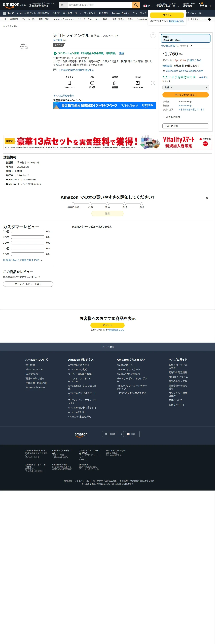
Task: Open ジャンル一覧 submenu
Action: coord(28,19)
